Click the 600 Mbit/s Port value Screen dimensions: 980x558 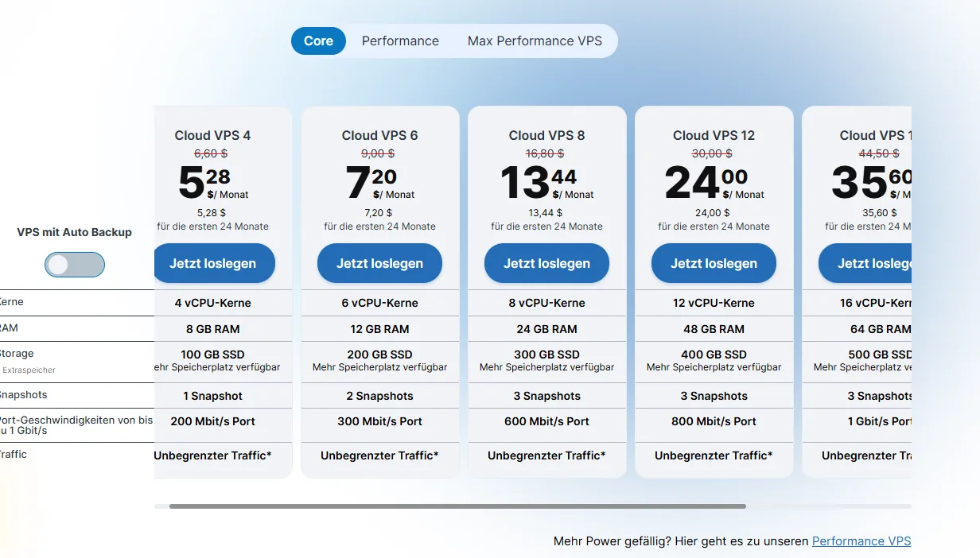click(546, 421)
